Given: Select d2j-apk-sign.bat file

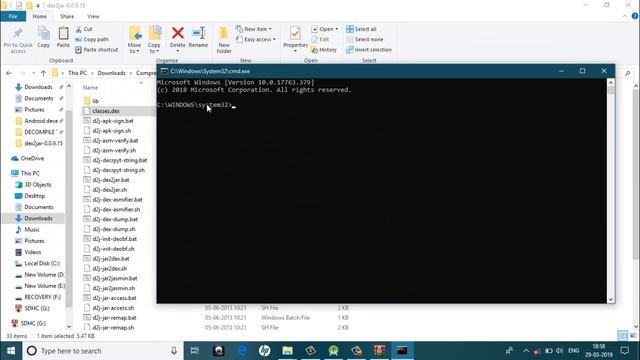Looking at the screenshot, I should point(113,121).
